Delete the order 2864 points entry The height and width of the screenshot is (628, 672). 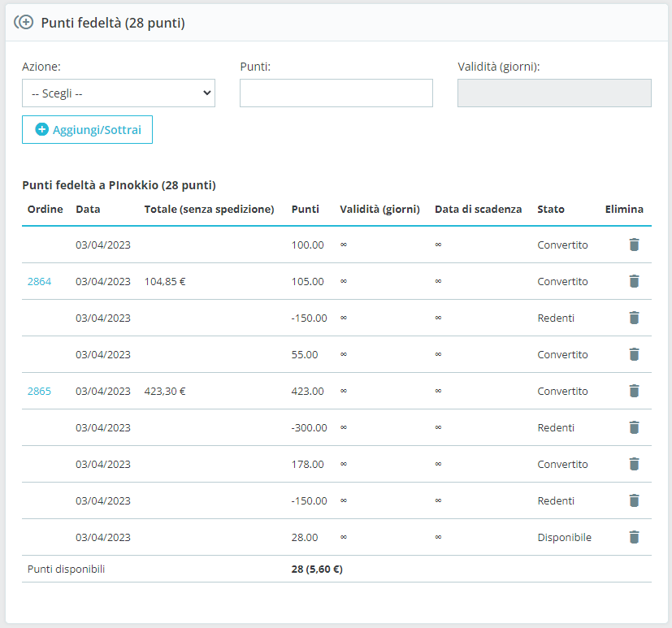[634, 281]
